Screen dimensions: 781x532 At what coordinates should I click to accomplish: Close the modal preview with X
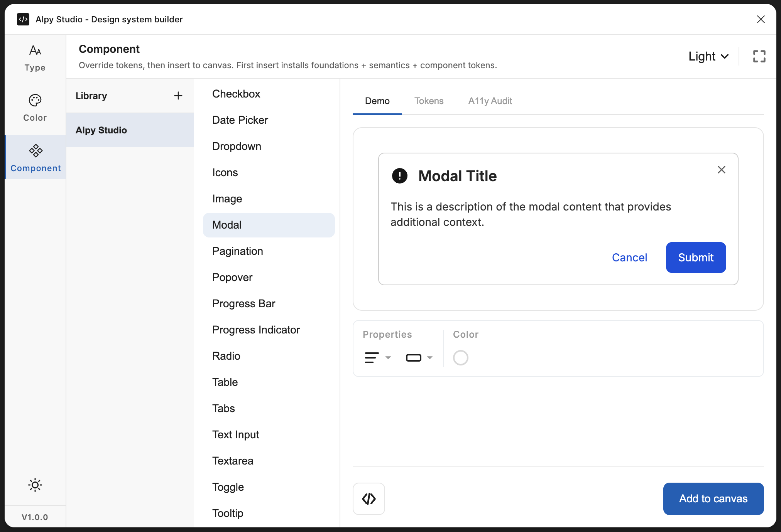(x=721, y=170)
